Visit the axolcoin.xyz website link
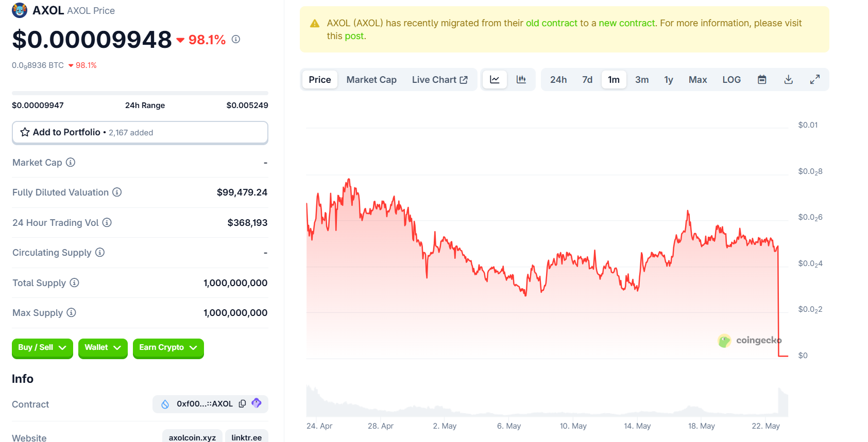This screenshot has width=868, height=442. (x=192, y=437)
